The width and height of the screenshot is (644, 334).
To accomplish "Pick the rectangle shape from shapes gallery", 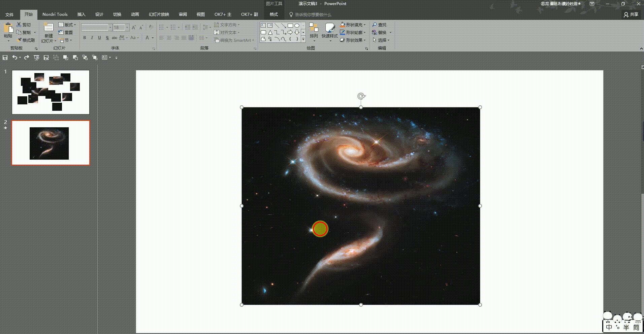I will [290, 26].
